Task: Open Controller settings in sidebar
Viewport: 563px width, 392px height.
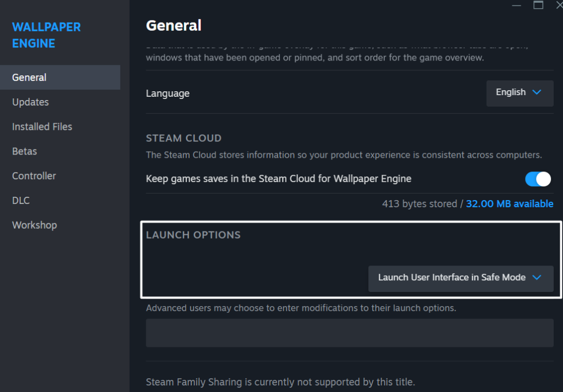Action: 34,176
